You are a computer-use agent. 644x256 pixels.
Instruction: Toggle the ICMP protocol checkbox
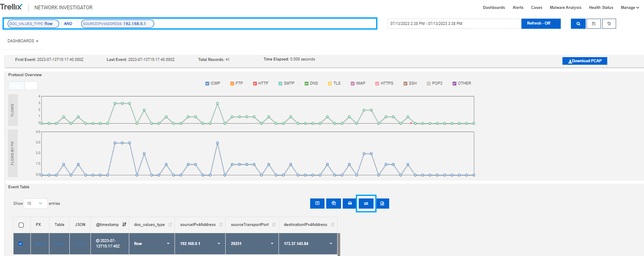click(207, 83)
